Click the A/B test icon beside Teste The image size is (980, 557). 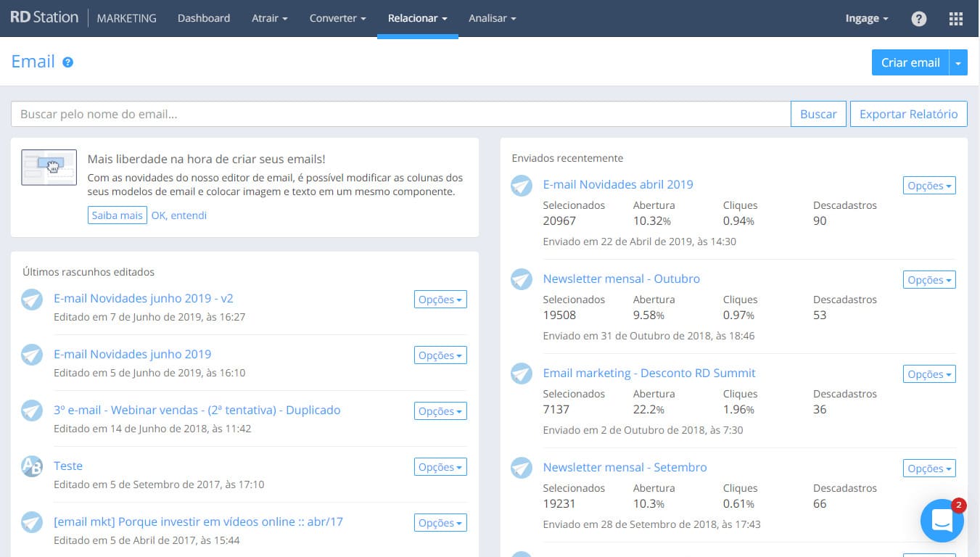(32, 466)
